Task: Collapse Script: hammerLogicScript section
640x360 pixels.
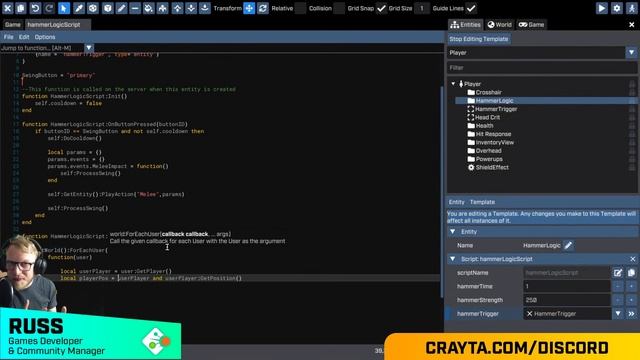Action: tap(453, 259)
